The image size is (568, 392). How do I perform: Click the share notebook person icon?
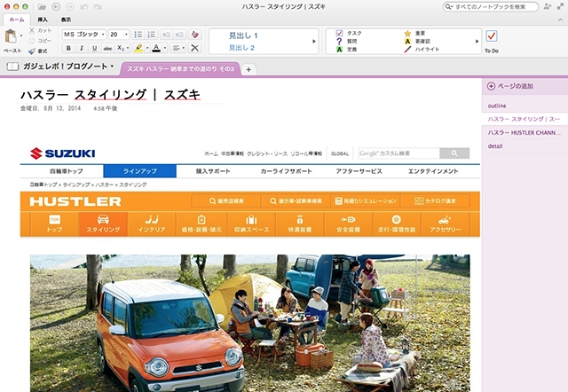pos(548,6)
